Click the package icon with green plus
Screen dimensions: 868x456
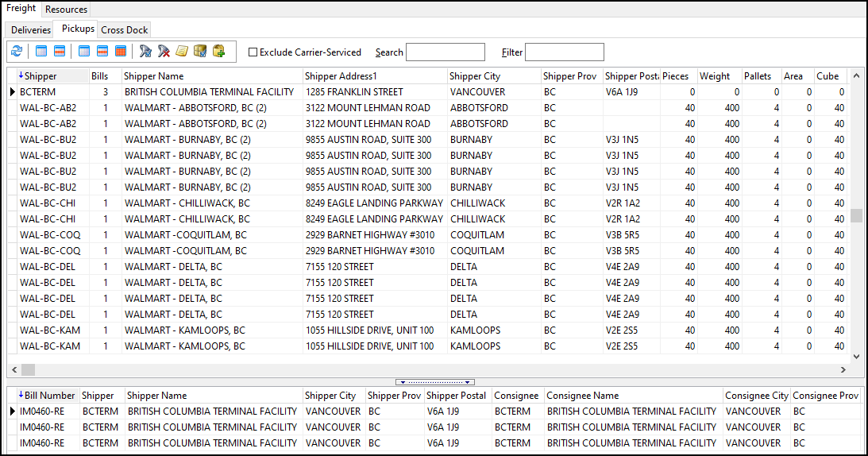[x=218, y=52]
